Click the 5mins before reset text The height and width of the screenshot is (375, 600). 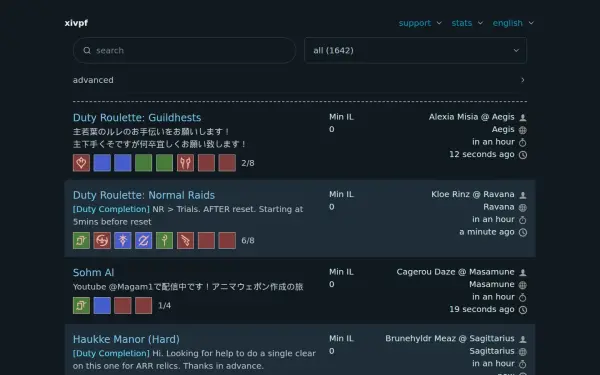tap(112, 222)
